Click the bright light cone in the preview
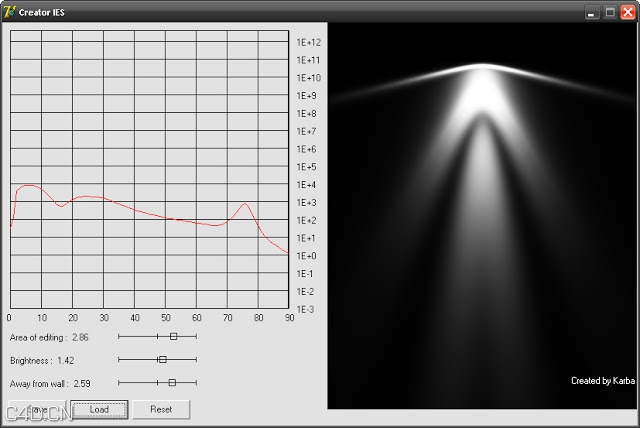The width and height of the screenshot is (640, 428). coord(482,110)
